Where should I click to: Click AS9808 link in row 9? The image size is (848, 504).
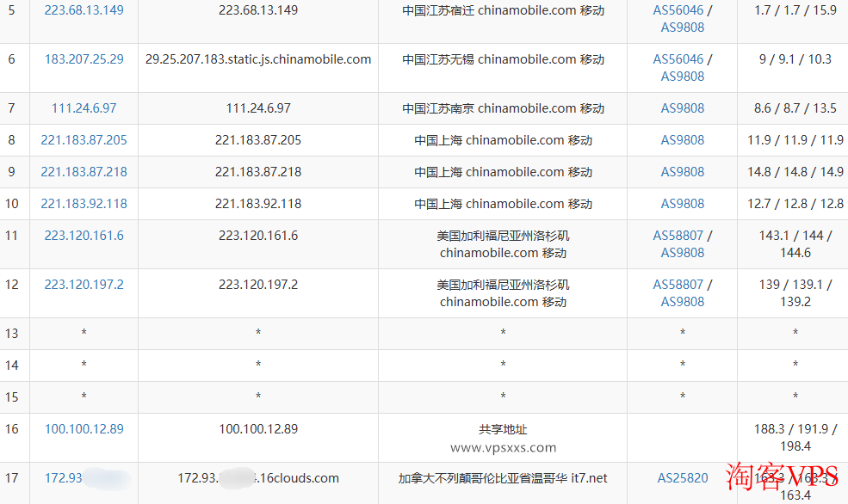tap(683, 172)
